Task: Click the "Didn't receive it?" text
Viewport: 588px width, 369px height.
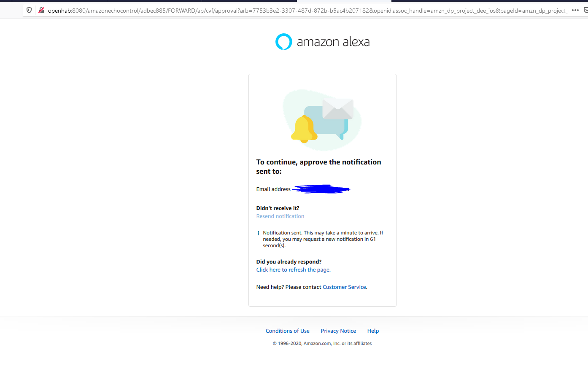Action: click(x=278, y=208)
